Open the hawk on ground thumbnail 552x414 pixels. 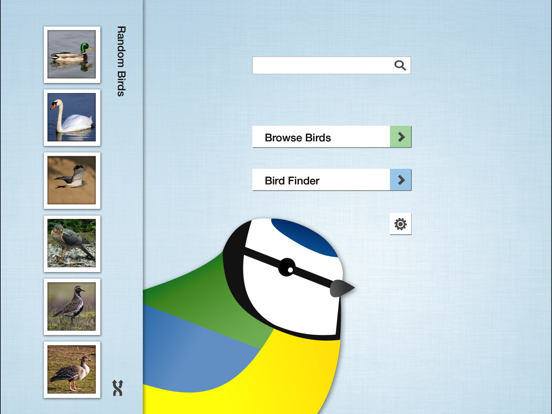[x=72, y=244]
